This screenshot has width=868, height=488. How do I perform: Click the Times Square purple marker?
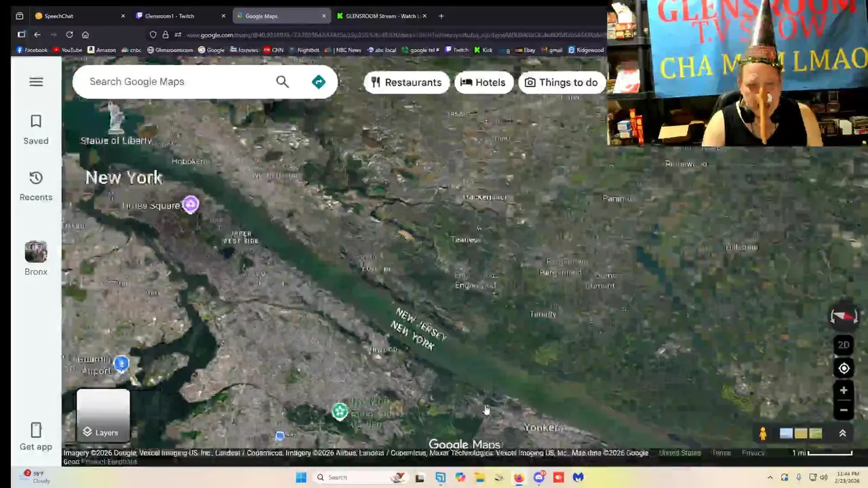click(x=191, y=205)
